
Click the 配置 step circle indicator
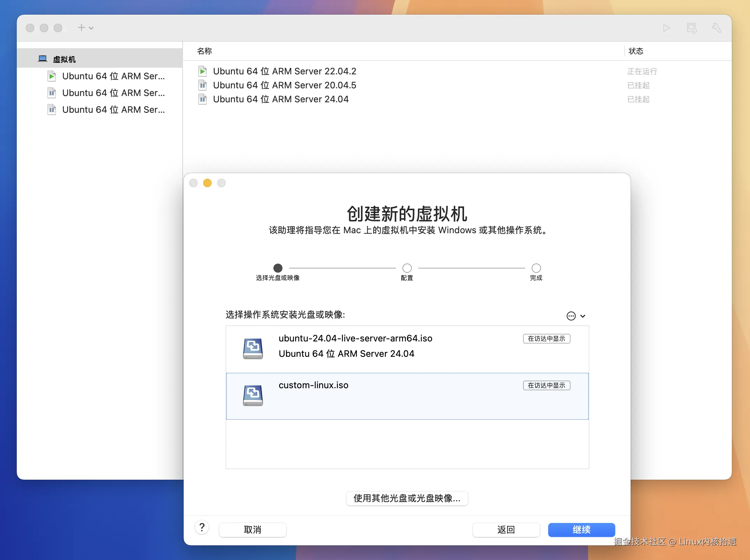point(407,268)
